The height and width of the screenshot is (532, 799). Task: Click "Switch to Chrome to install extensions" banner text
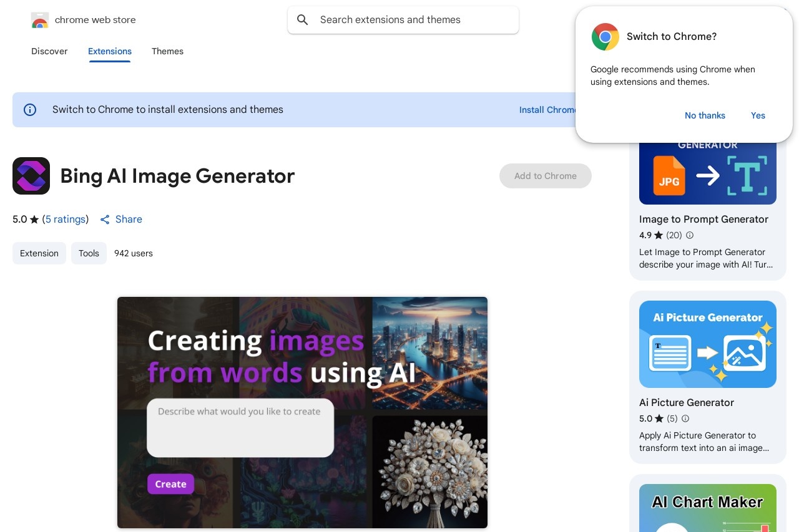pyautogui.click(x=168, y=110)
